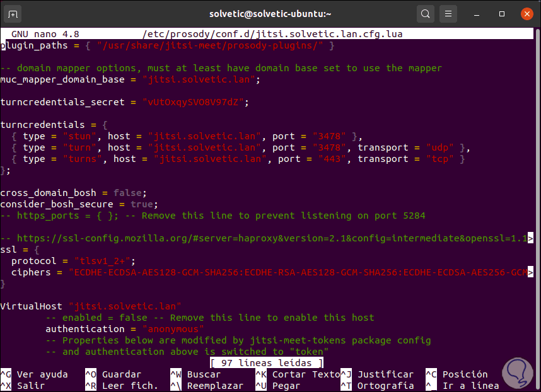Open the terminal search icon
Screen dimensions: 541x392
pos(426,14)
